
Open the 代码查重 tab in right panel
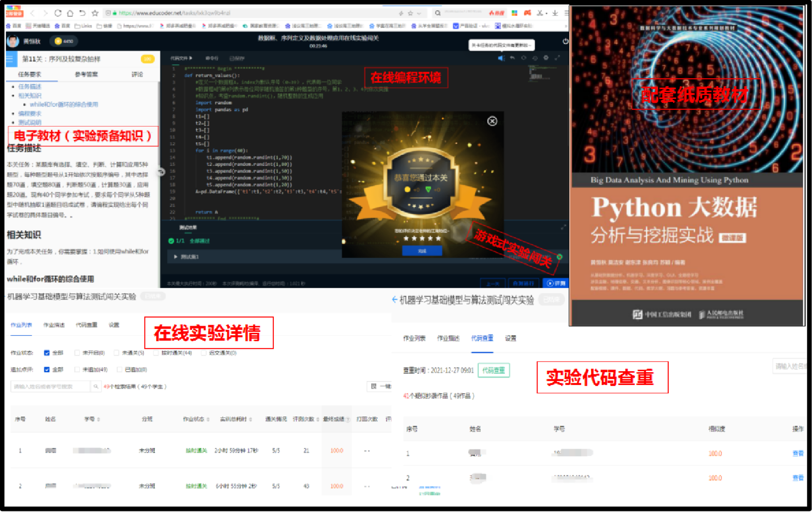pos(482,338)
